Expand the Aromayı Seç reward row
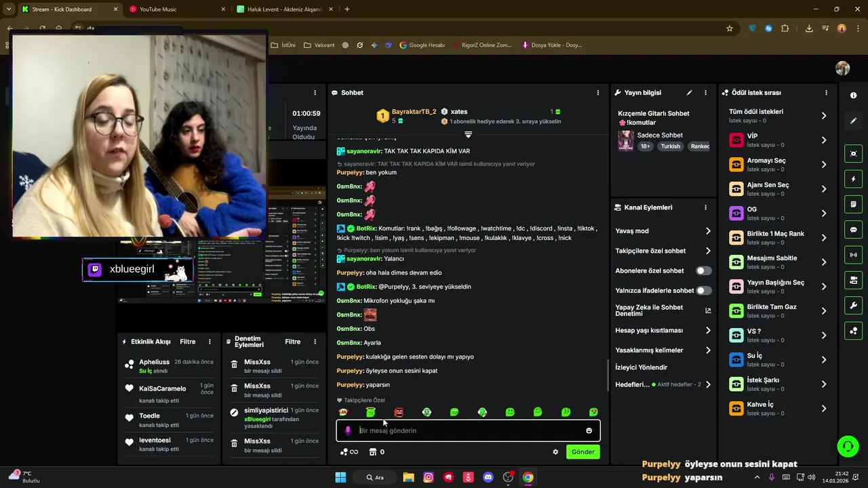Viewport: 868px width, 488px height. pyautogui.click(x=778, y=165)
